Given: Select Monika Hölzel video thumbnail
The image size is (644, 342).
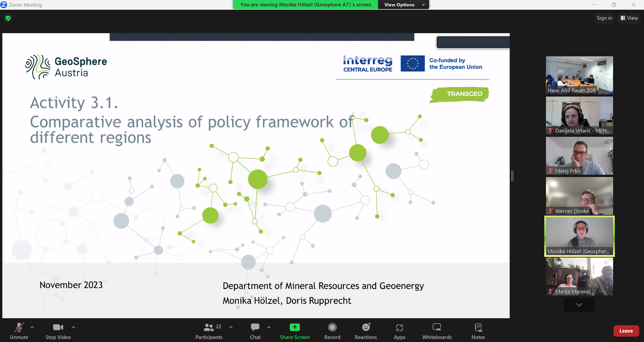Looking at the screenshot, I should (580, 236).
